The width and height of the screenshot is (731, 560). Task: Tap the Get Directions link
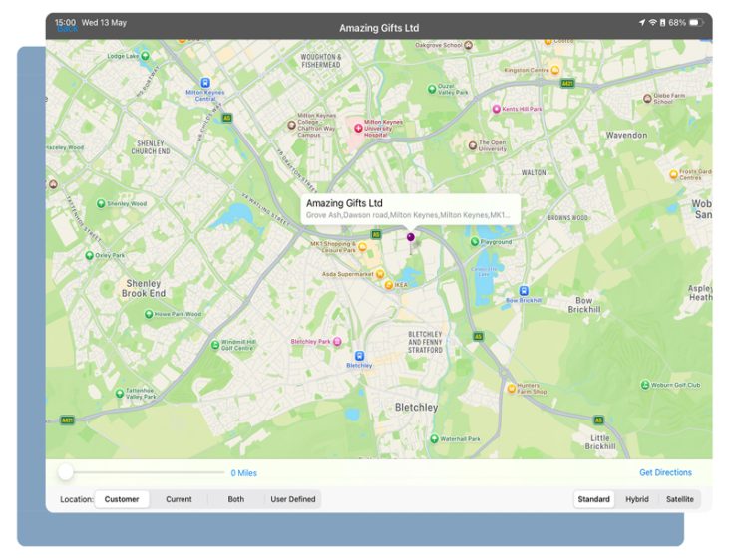tap(665, 472)
